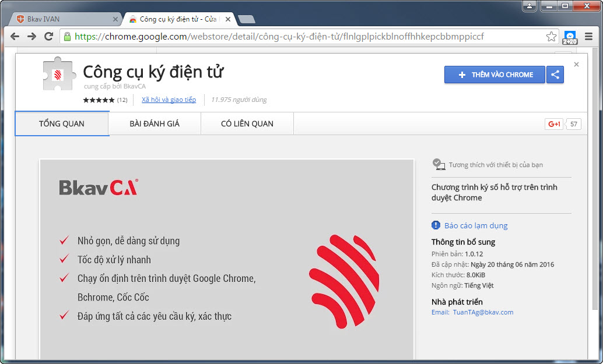Screen dimensions: 603x364
Task: Click the Kích thước 8.0KiB text
Action: point(458,275)
